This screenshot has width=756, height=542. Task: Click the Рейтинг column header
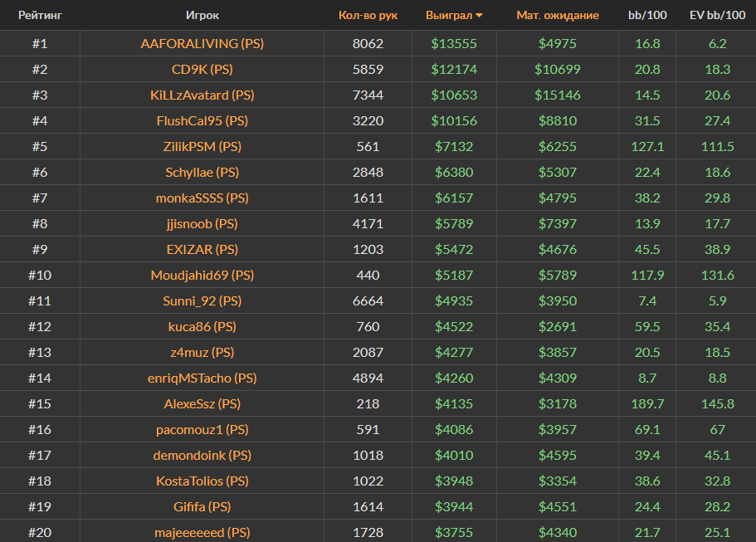(40, 15)
